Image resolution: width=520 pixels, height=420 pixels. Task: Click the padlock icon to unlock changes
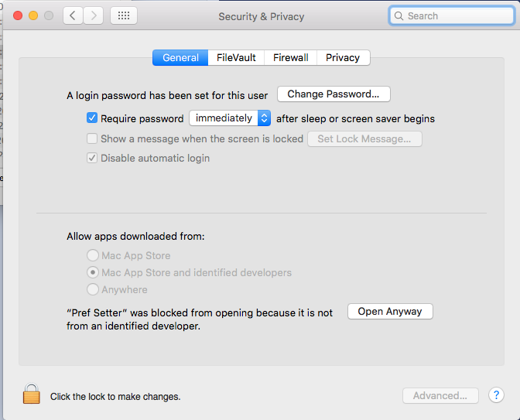click(x=31, y=394)
